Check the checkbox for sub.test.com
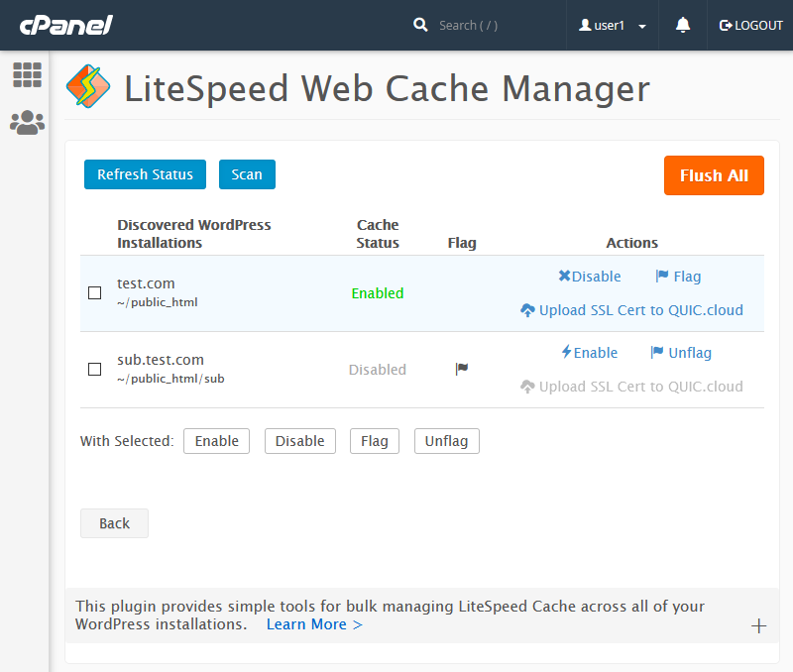This screenshot has height=672, width=793. click(94, 369)
